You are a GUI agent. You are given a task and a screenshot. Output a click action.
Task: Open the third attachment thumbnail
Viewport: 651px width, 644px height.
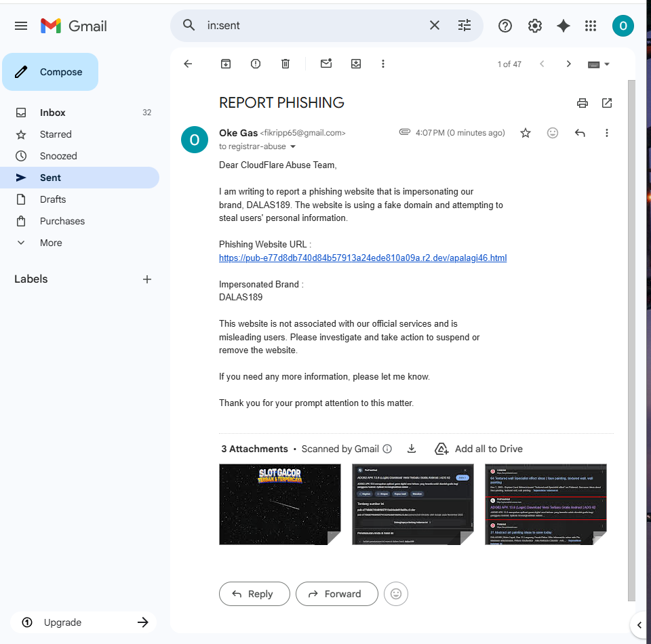[x=545, y=504]
